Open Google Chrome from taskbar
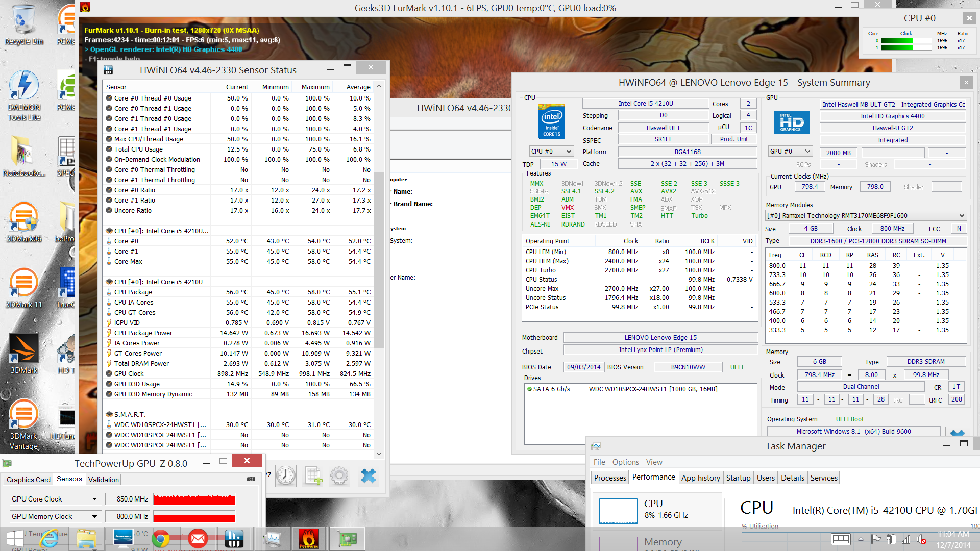 click(160, 539)
